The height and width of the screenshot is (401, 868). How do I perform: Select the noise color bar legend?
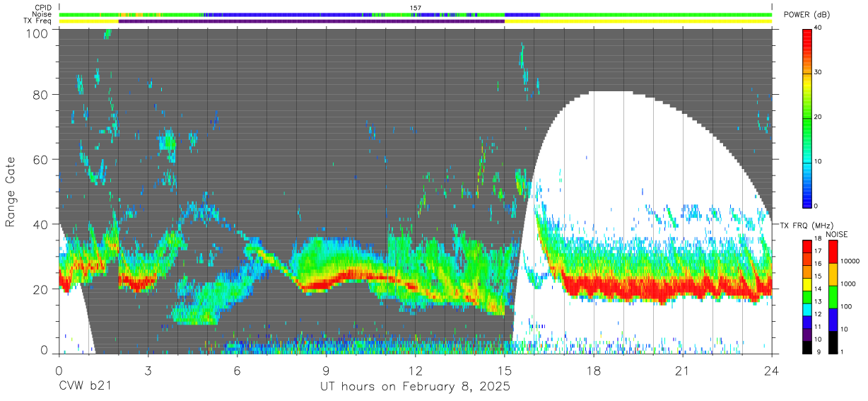click(833, 296)
